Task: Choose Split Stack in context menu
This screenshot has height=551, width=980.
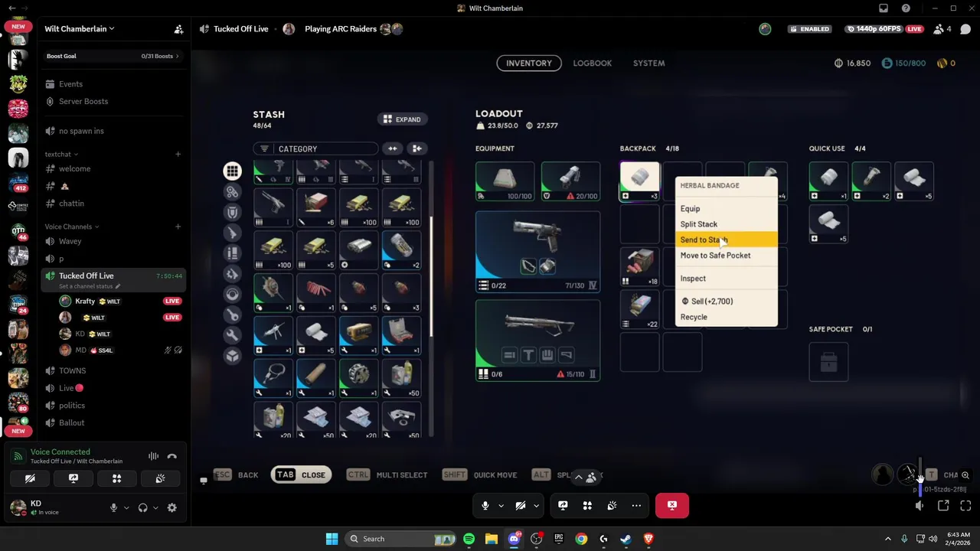Action: 726,224
